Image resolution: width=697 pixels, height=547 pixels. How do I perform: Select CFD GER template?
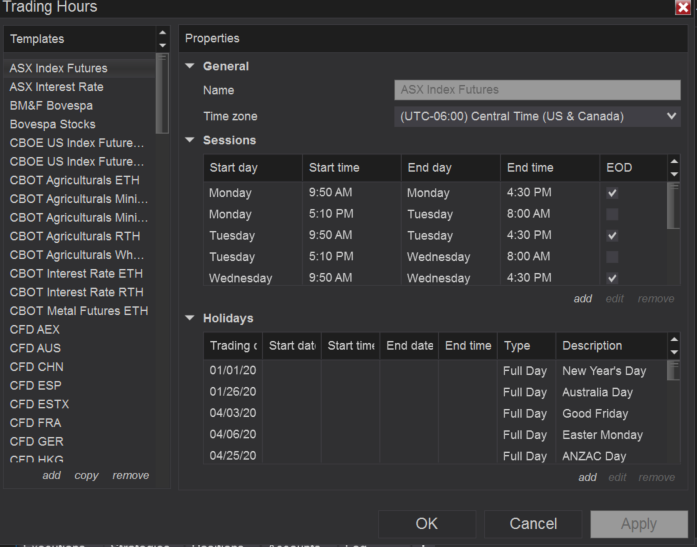tap(80, 441)
